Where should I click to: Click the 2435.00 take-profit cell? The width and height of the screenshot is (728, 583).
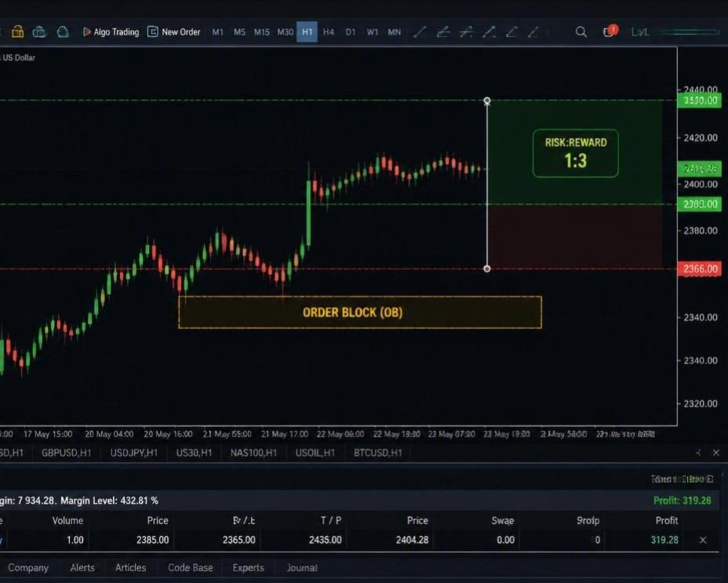coord(325,540)
